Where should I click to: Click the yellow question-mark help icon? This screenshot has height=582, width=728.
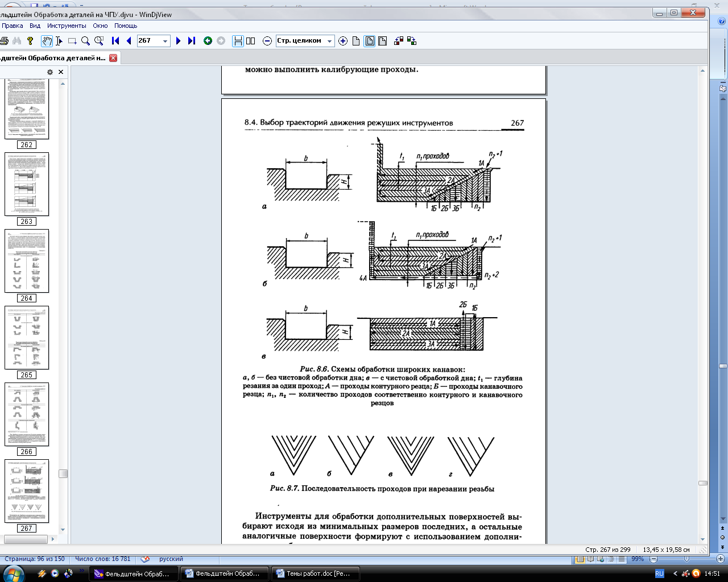30,41
